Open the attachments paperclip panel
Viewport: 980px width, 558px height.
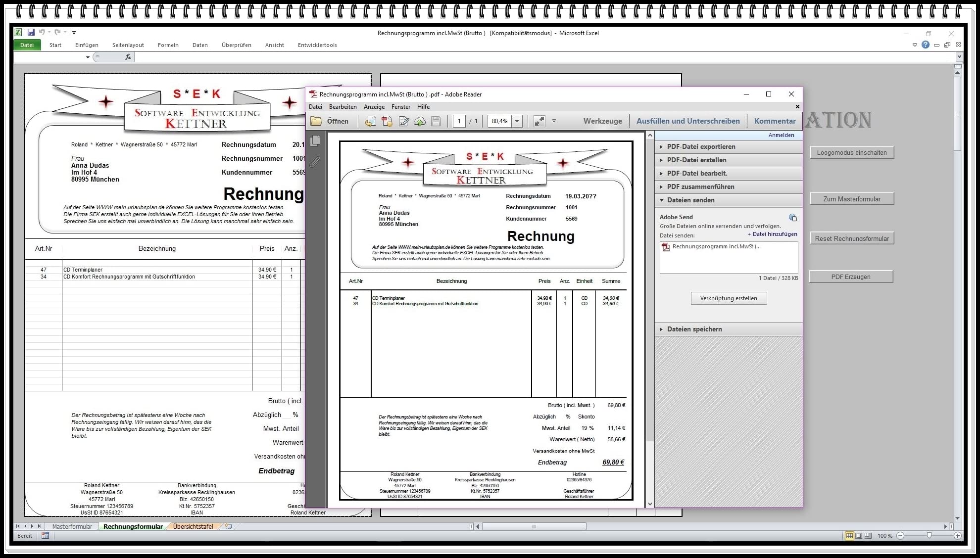[315, 162]
